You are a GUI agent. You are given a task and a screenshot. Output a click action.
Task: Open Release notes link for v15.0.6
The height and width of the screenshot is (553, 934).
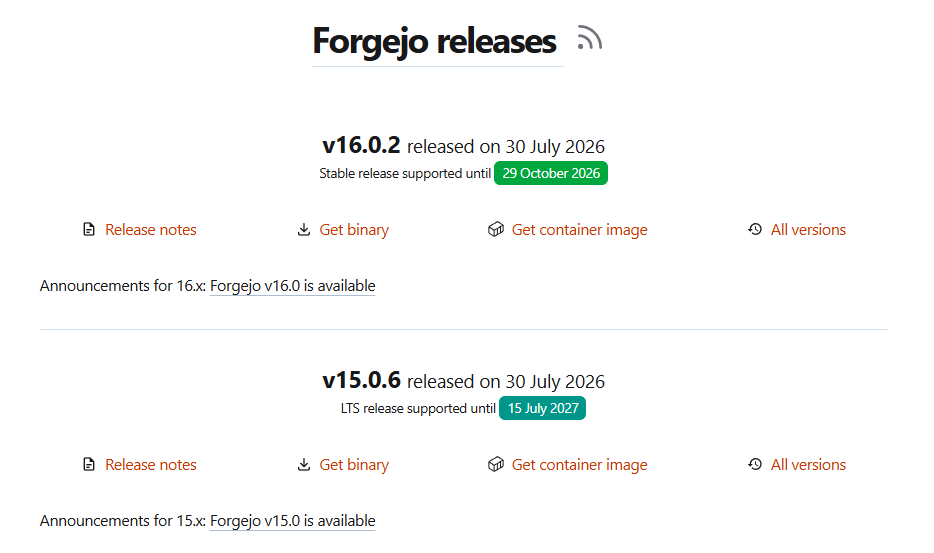coord(151,465)
